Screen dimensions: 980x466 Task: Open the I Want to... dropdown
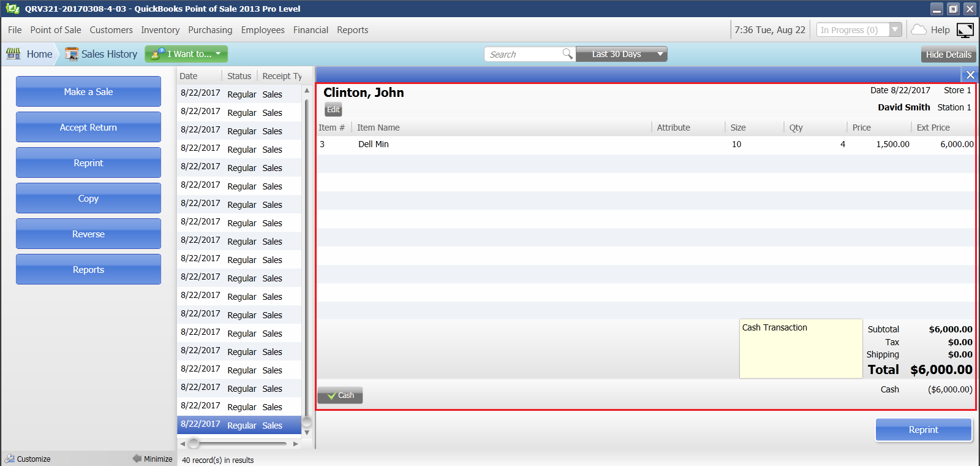click(x=186, y=54)
